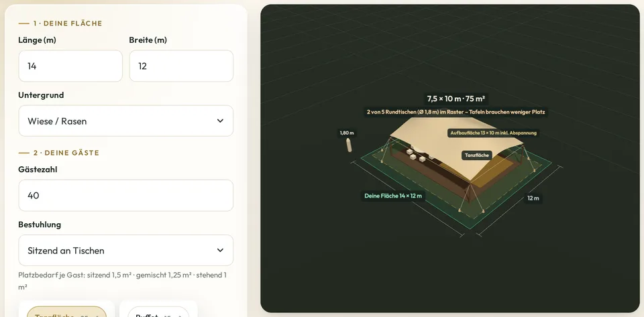The image size is (644, 317).
Task: Click the 1 · Deine Fläche section heading
Action: click(x=60, y=23)
